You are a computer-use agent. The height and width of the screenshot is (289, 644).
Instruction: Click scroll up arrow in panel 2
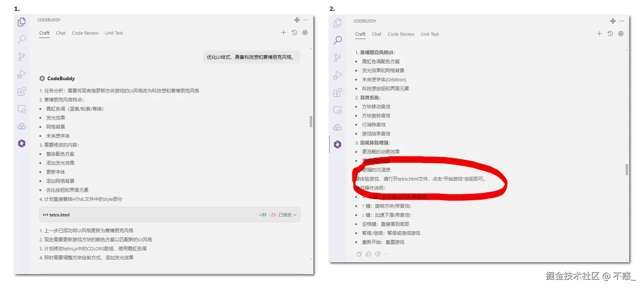(x=627, y=50)
